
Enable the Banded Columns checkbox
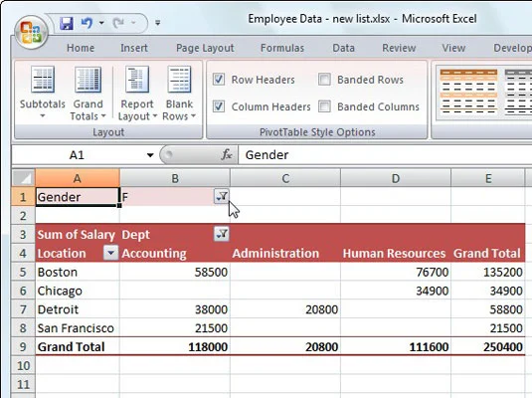pos(324,106)
